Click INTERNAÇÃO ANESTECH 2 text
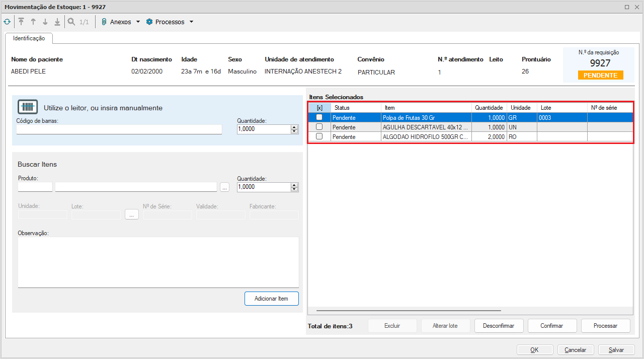This screenshot has height=359, width=644. pyautogui.click(x=303, y=71)
